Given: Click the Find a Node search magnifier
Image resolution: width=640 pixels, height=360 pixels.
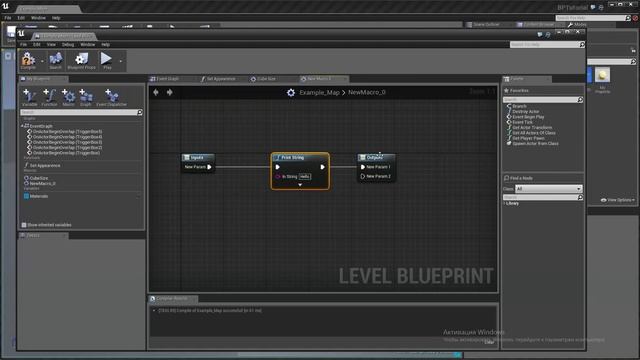Looking at the screenshot, I should click(580, 198).
